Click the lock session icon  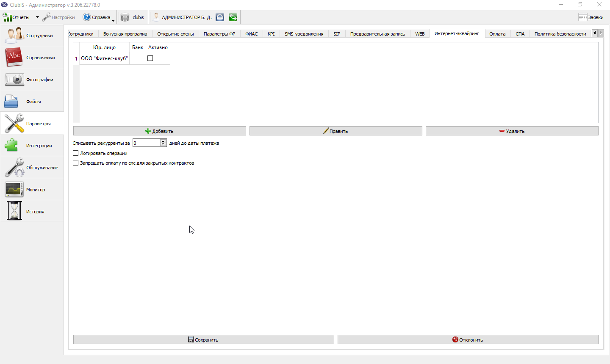220,17
